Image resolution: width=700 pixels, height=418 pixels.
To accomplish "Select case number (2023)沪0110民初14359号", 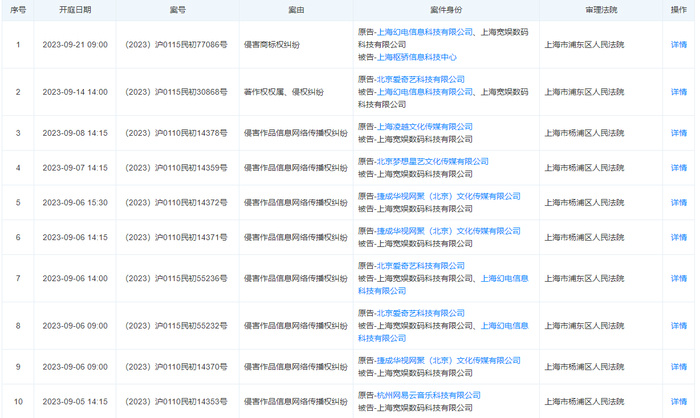I will pos(176,168).
